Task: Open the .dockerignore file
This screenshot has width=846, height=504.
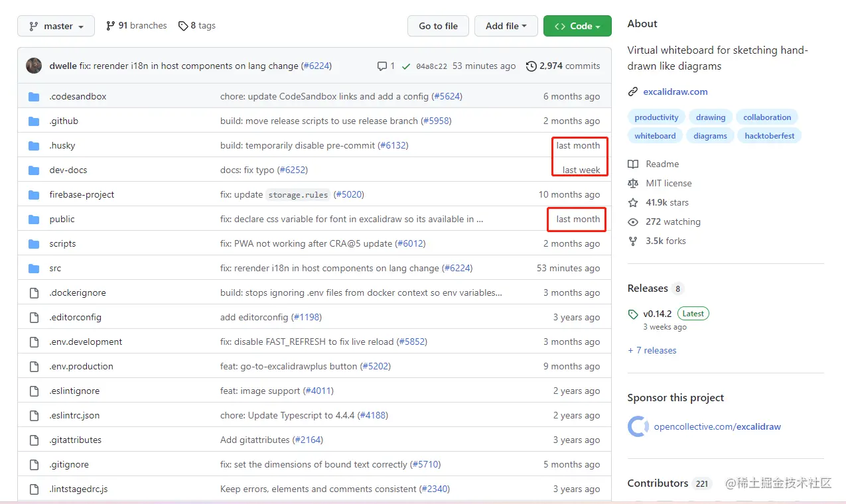Action: click(x=78, y=292)
